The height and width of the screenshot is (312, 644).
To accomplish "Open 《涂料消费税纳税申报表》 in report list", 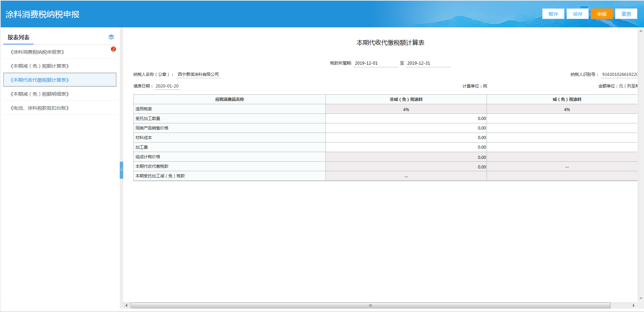I will [x=37, y=52].
